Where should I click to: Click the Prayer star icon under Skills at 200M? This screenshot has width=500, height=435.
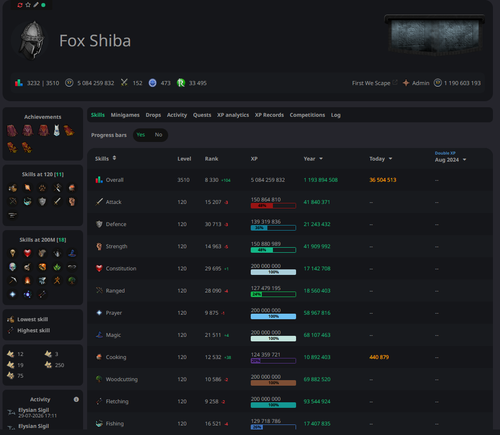pos(13,294)
